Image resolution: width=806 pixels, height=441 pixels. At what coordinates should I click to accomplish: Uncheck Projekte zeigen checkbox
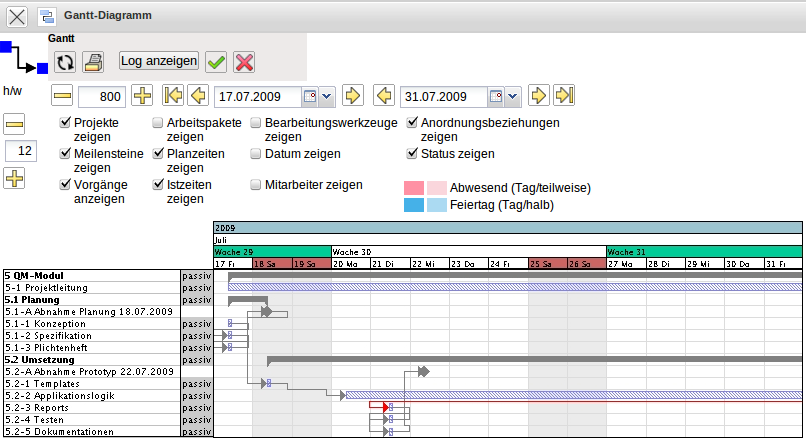[x=65, y=123]
